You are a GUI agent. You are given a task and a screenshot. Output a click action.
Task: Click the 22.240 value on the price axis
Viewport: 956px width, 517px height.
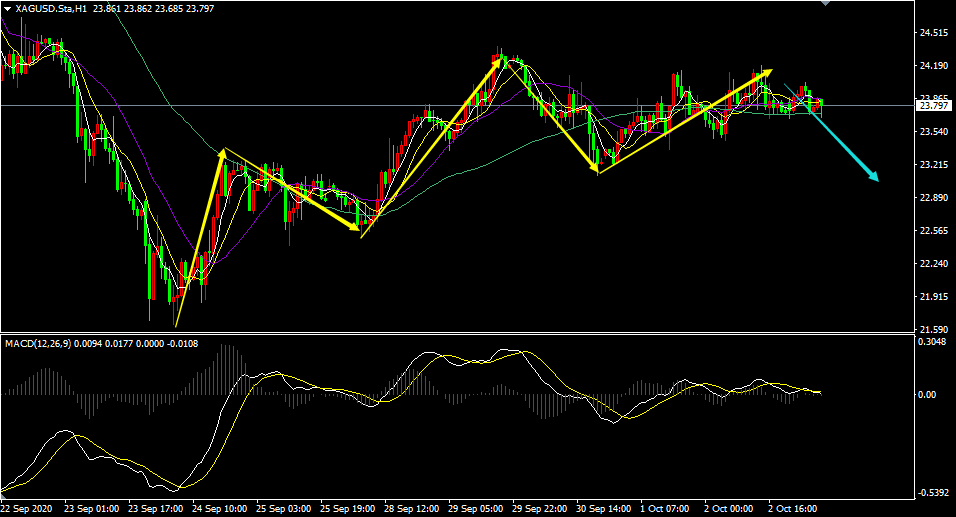click(934, 264)
